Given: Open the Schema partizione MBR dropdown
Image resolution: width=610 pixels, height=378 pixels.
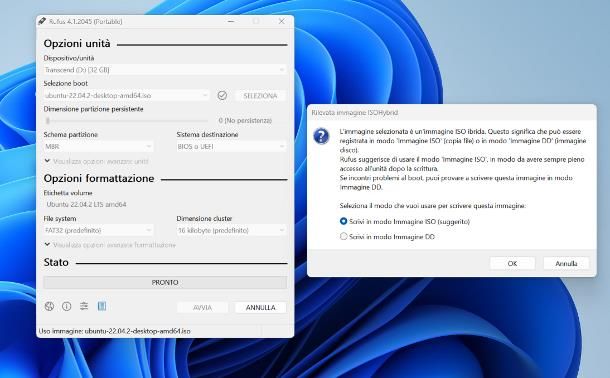Looking at the screenshot, I should [x=98, y=147].
